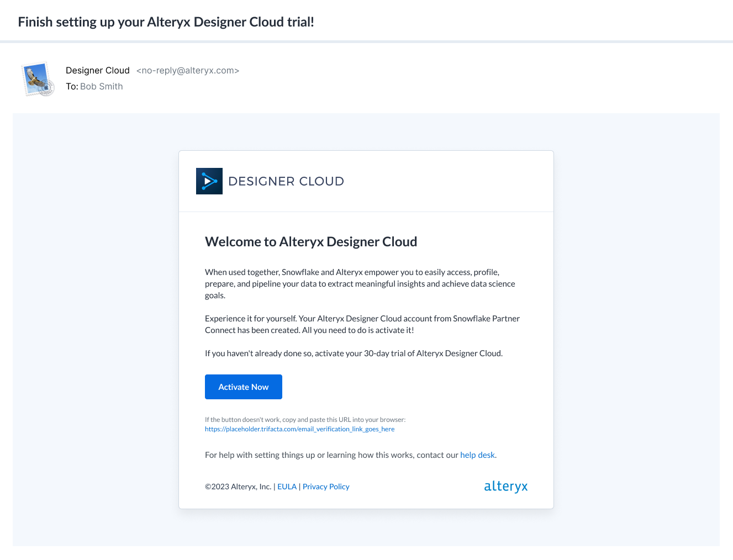Click the Mail stamp sender avatar
This screenshot has height=560, width=733.
[x=38, y=79]
